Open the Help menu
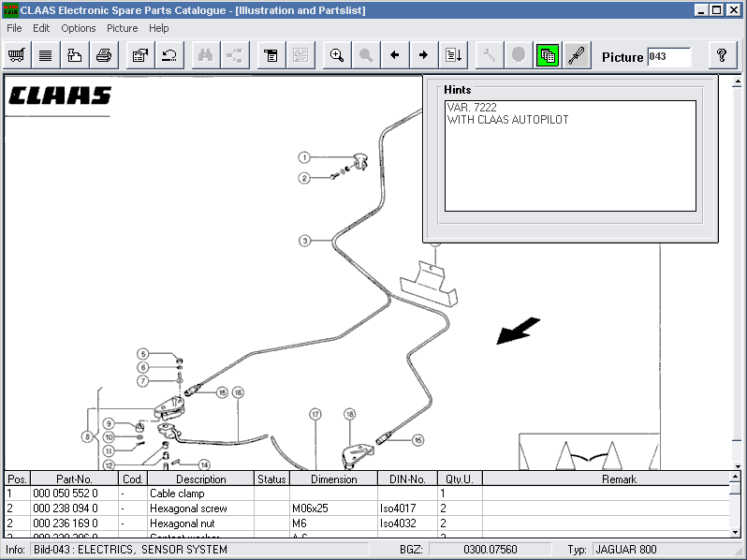The width and height of the screenshot is (747, 560). coord(158,28)
